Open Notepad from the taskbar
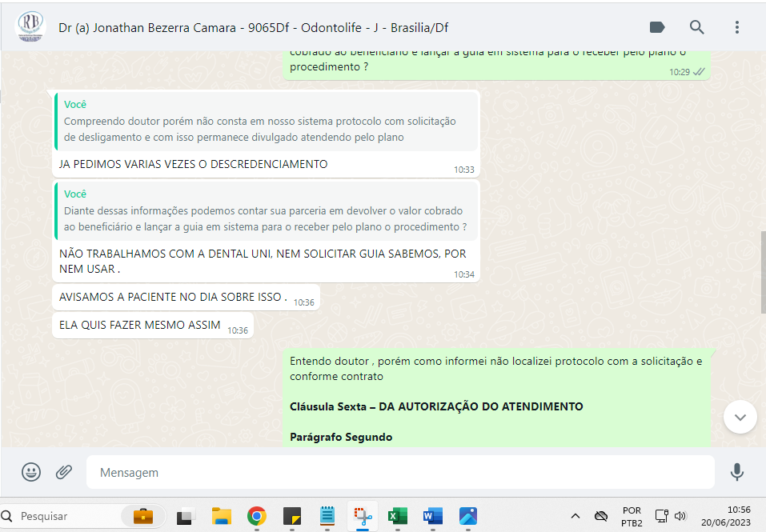 [327, 516]
